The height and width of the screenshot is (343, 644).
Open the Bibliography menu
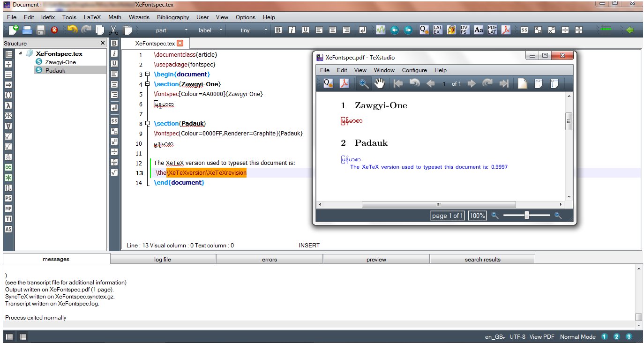click(x=173, y=17)
